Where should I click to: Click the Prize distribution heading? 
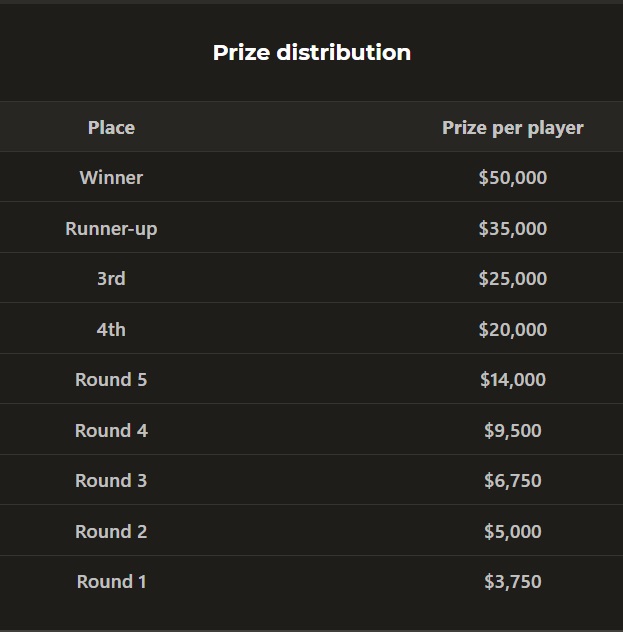(x=312, y=53)
